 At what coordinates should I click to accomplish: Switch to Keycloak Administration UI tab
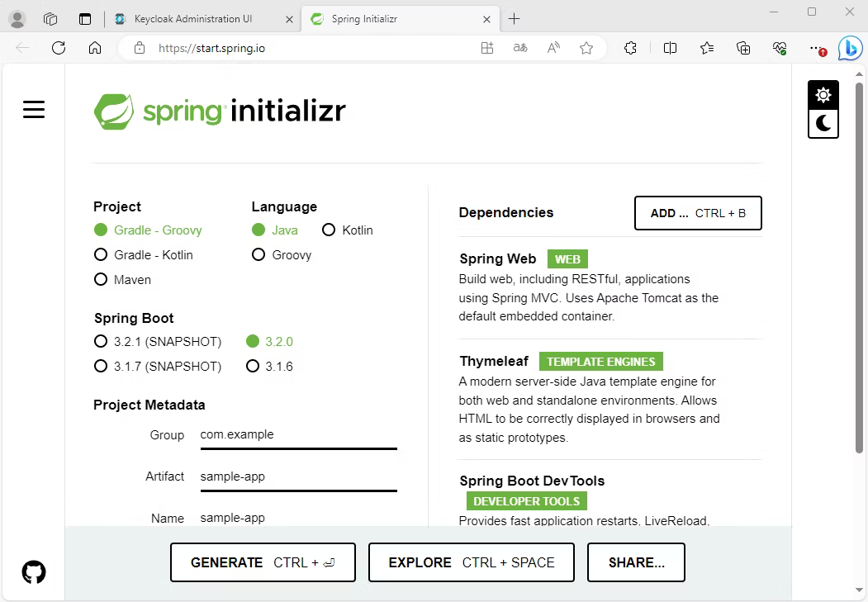193,19
